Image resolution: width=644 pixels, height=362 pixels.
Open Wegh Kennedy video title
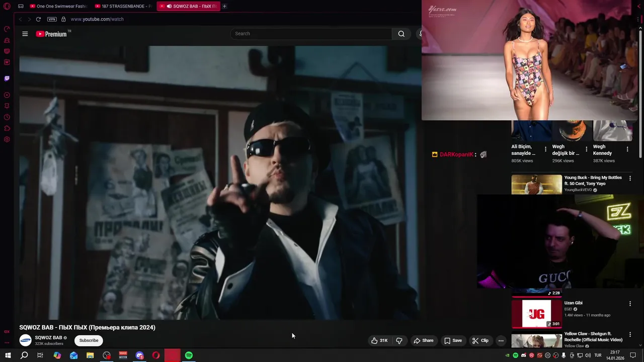pyautogui.click(x=602, y=150)
